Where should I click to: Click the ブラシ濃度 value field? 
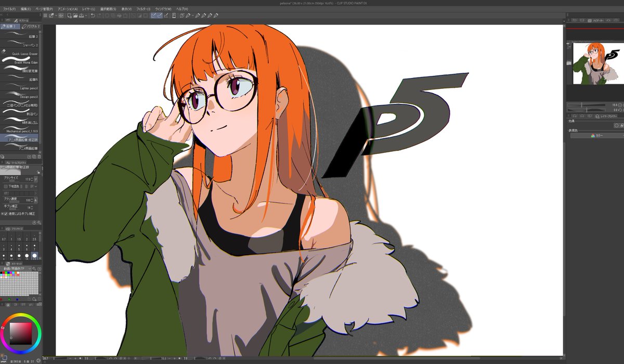[x=28, y=200]
